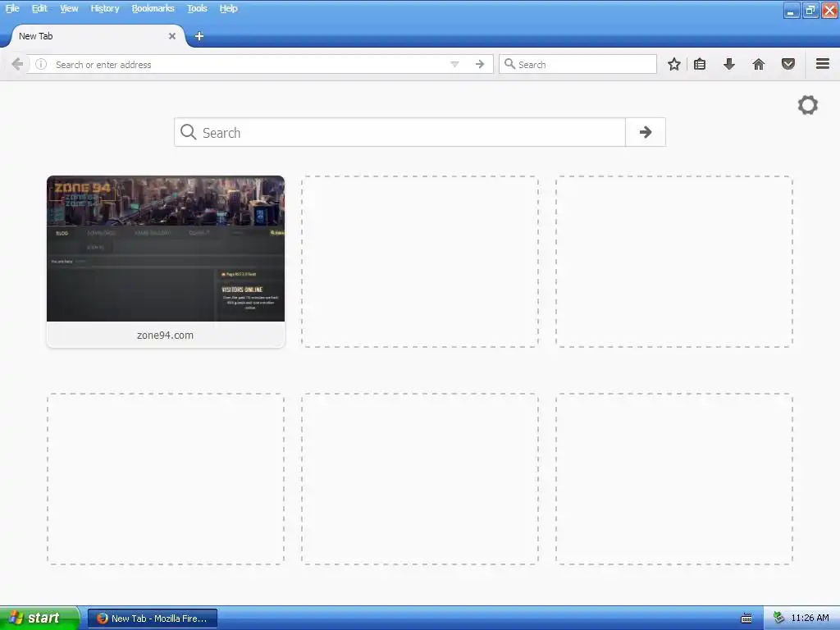The height and width of the screenshot is (630, 840).
Task: Open the Edit menu
Action: tap(39, 8)
